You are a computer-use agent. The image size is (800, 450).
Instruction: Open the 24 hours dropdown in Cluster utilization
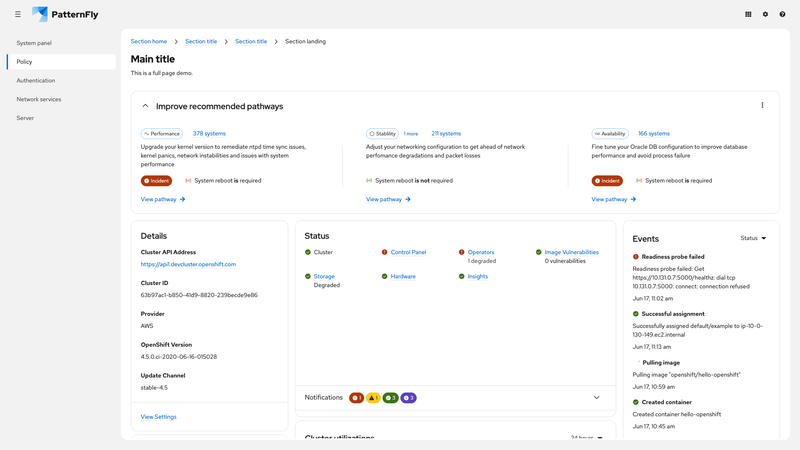point(586,437)
